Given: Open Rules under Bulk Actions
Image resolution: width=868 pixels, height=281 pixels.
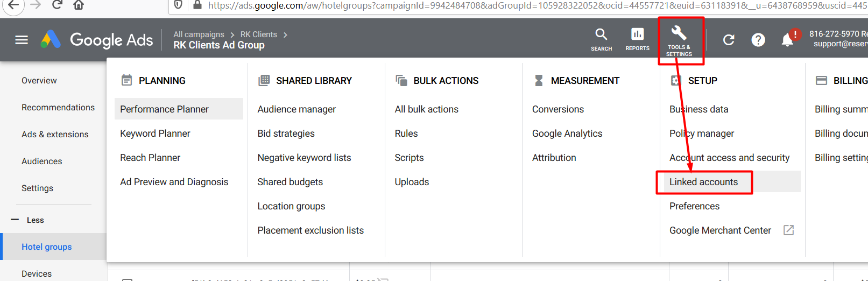Looking at the screenshot, I should coord(406,133).
